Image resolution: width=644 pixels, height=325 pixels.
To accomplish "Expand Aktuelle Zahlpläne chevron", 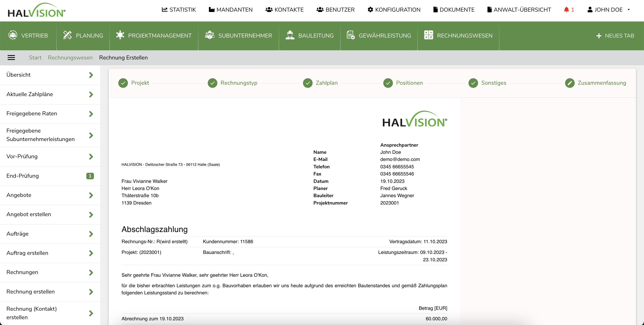I will 91,94.
